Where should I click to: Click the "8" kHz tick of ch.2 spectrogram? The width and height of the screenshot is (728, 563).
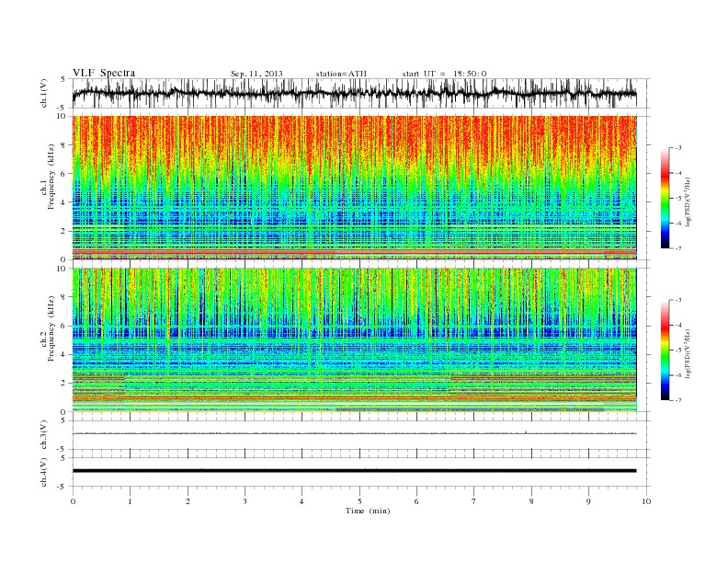63,297
